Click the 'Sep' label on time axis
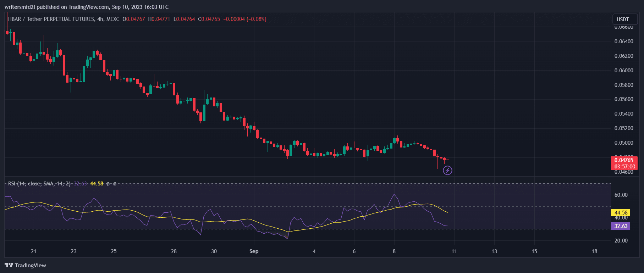The height and width of the screenshot is (273, 644). tap(254, 251)
